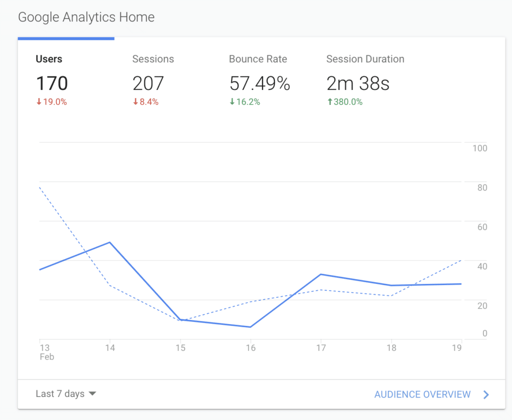Click the Sessions value 207

tap(148, 83)
